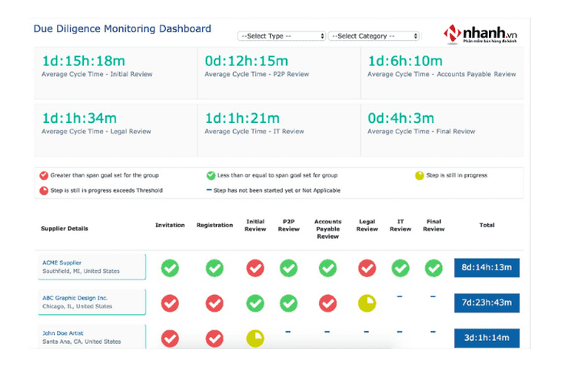The height and width of the screenshot is (367, 588).
Task: Click ABC Graphic Design's red Invitation icon
Action: (x=170, y=303)
